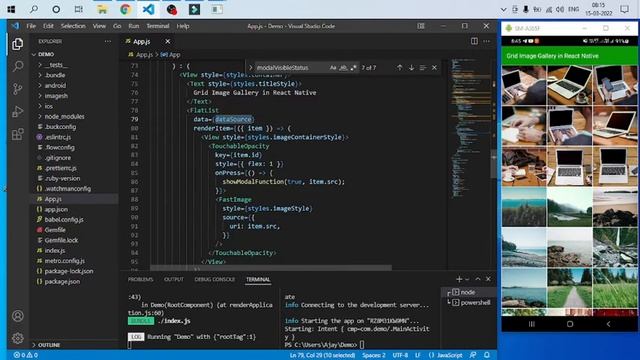Select the powershell terminal instance

tap(469, 303)
